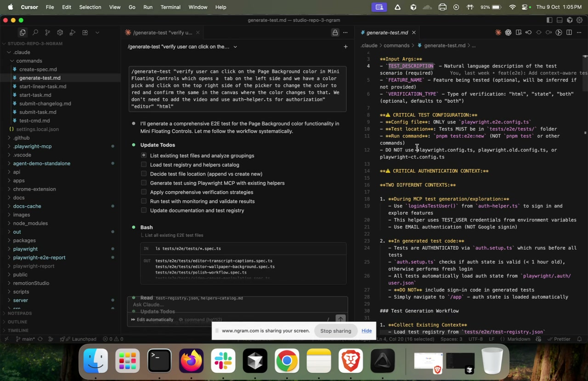
Task: Check 'Load test registry and helpers catalog' todo
Action: [x=144, y=165]
